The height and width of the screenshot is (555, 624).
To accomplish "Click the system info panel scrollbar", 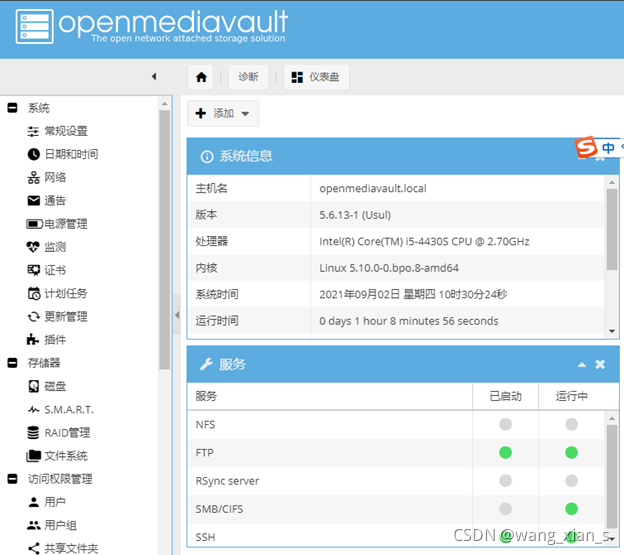I will [612, 229].
